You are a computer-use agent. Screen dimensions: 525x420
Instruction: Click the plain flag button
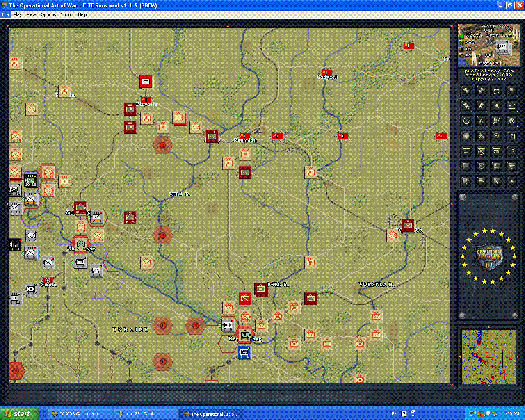point(511,91)
